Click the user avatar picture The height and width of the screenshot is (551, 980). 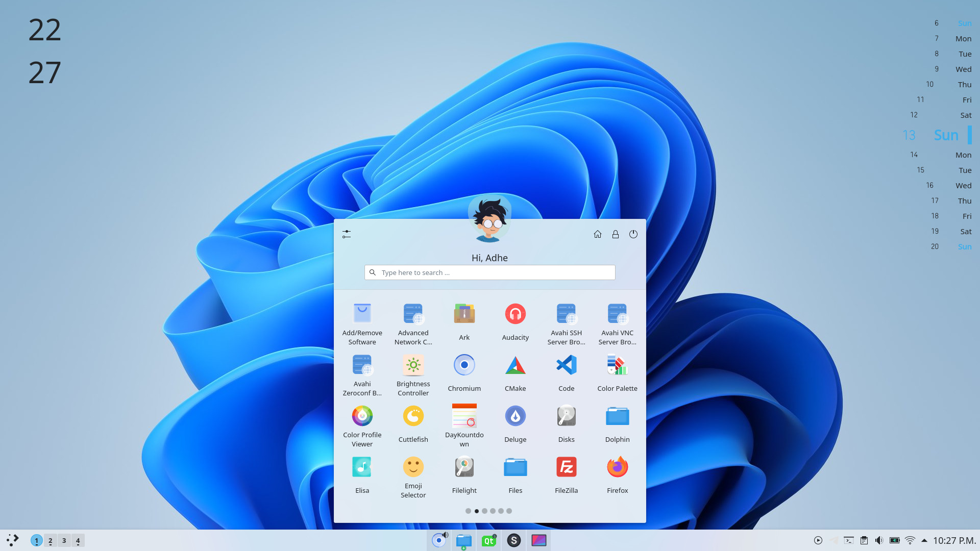(x=489, y=219)
